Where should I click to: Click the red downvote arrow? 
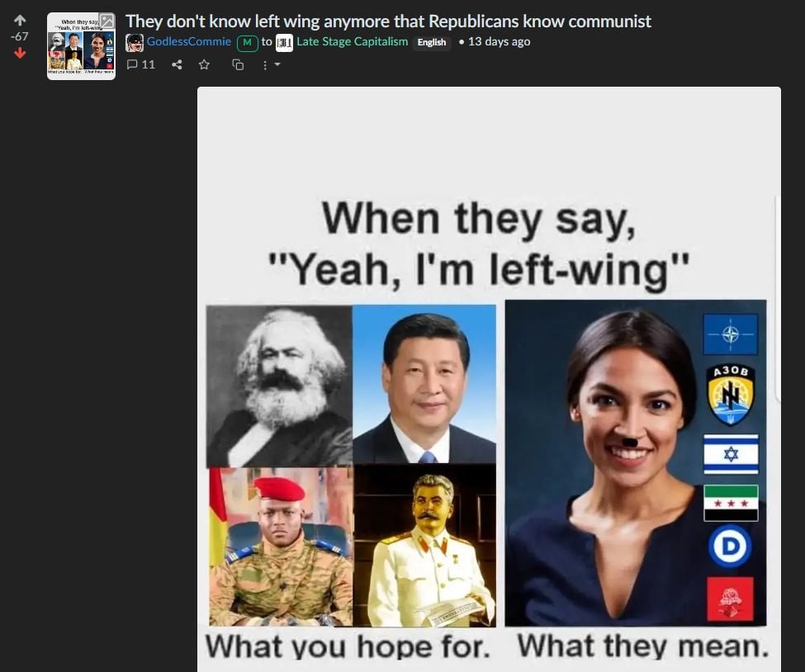pyautogui.click(x=20, y=53)
